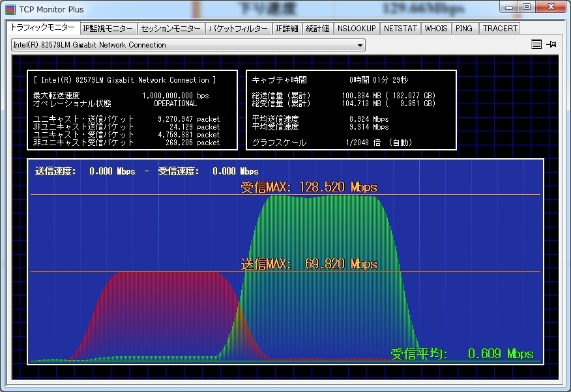Switch to the セッションモニター tab
Viewport: 571px width, 392px height.
[171, 29]
